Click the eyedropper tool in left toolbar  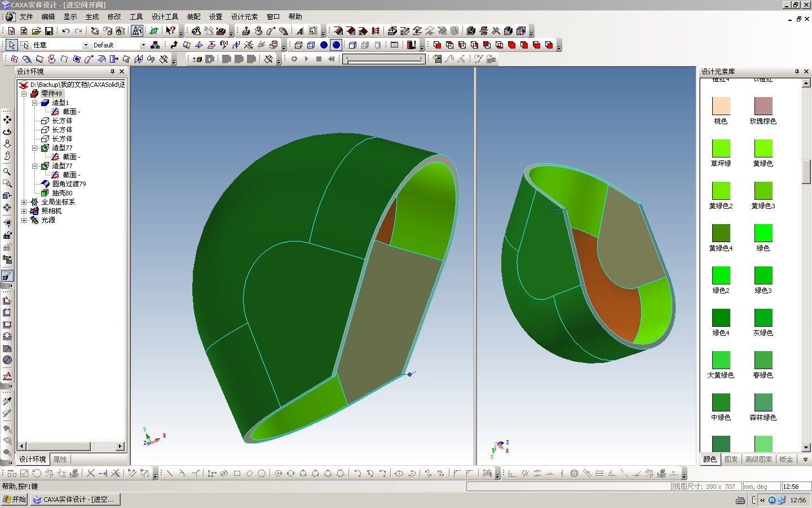[7, 401]
